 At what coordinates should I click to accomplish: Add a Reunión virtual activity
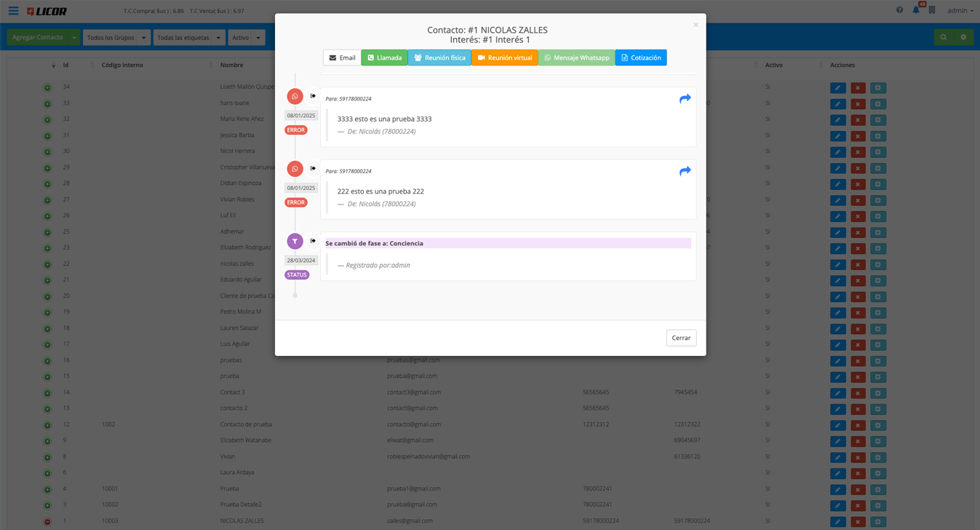click(504, 58)
